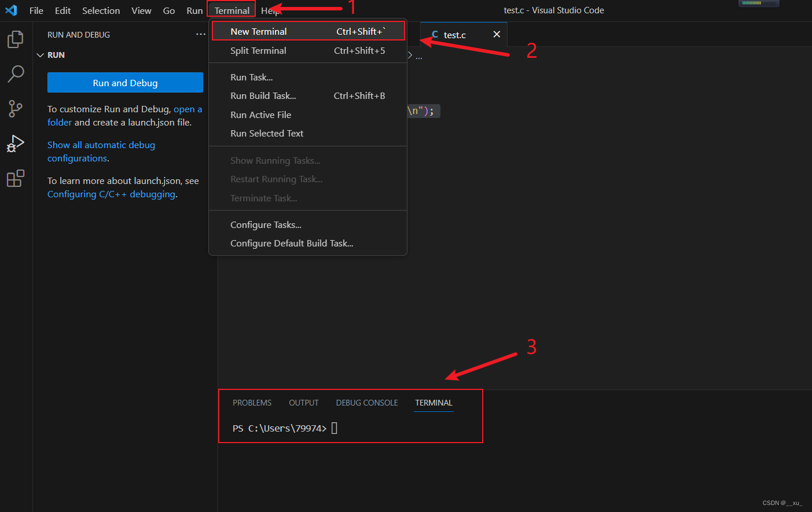The width and height of the screenshot is (812, 512).
Task: Switch to the DEBUG CONSOLE tab
Action: click(367, 403)
